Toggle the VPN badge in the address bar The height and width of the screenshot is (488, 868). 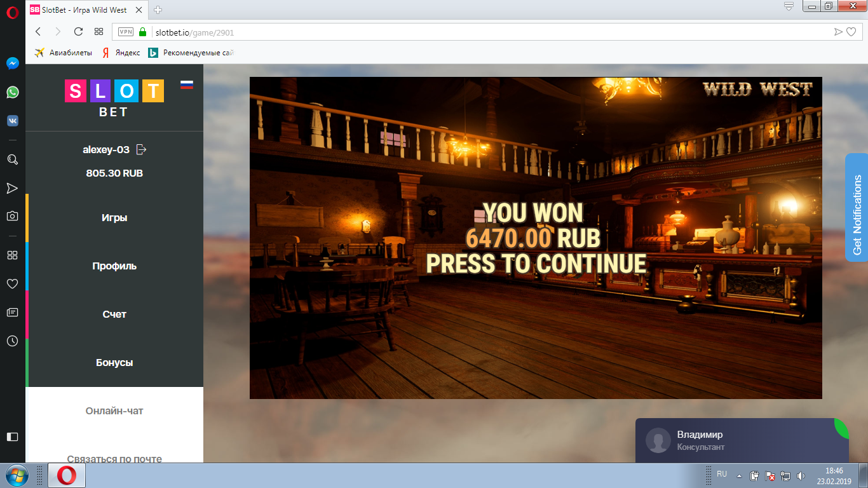[126, 32]
